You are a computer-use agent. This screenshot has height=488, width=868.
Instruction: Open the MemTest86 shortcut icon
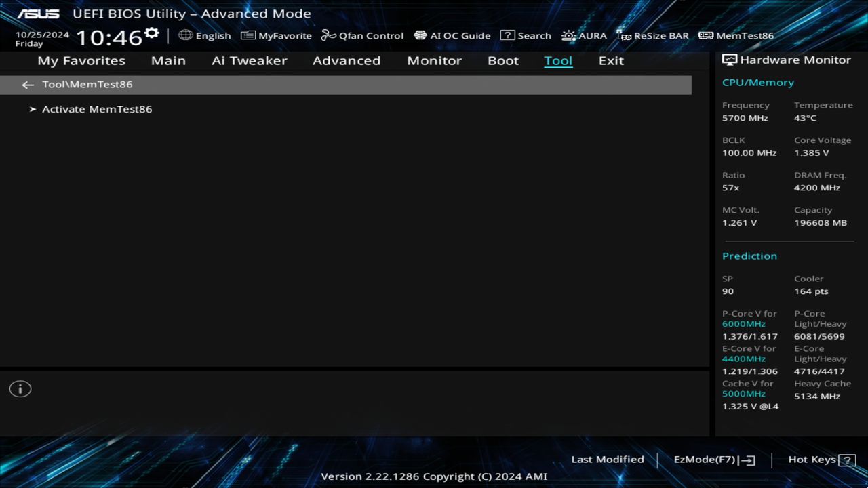(735, 35)
